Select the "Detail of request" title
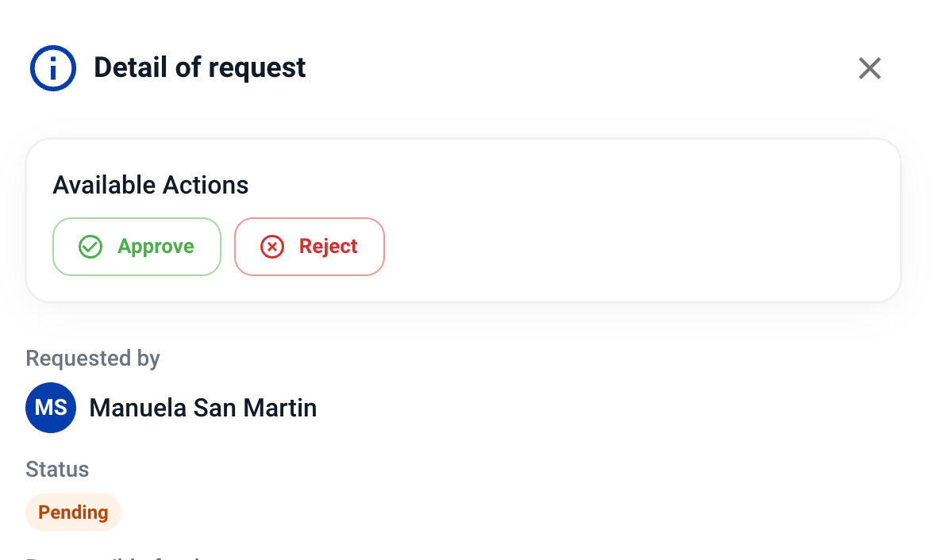This screenshot has height=560, width=935. [199, 68]
